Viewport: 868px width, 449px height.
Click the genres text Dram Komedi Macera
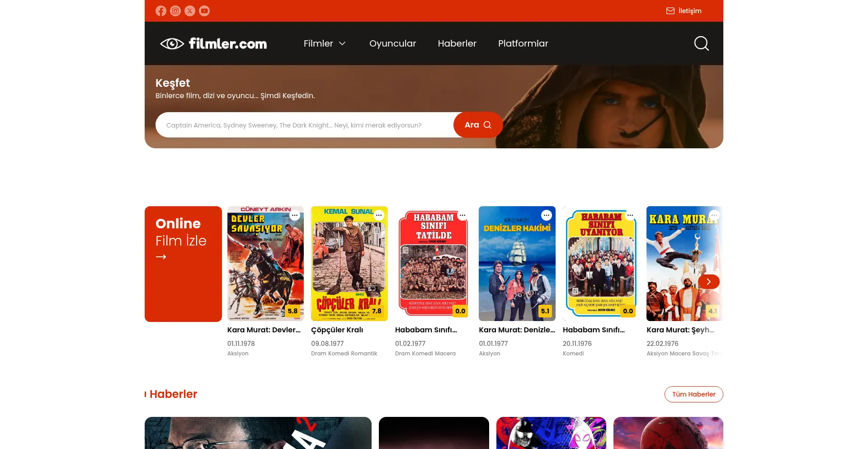click(x=425, y=354)
